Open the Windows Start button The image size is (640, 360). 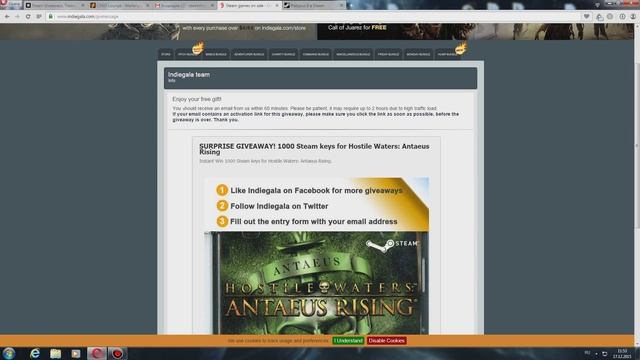pyautogui.click(x=9, y=353)
